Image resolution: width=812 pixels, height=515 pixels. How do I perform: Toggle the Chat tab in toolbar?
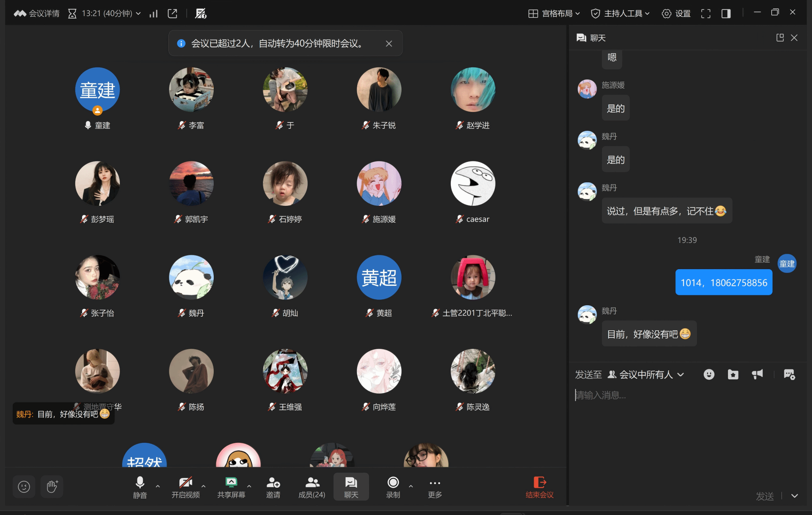point(351,487)
